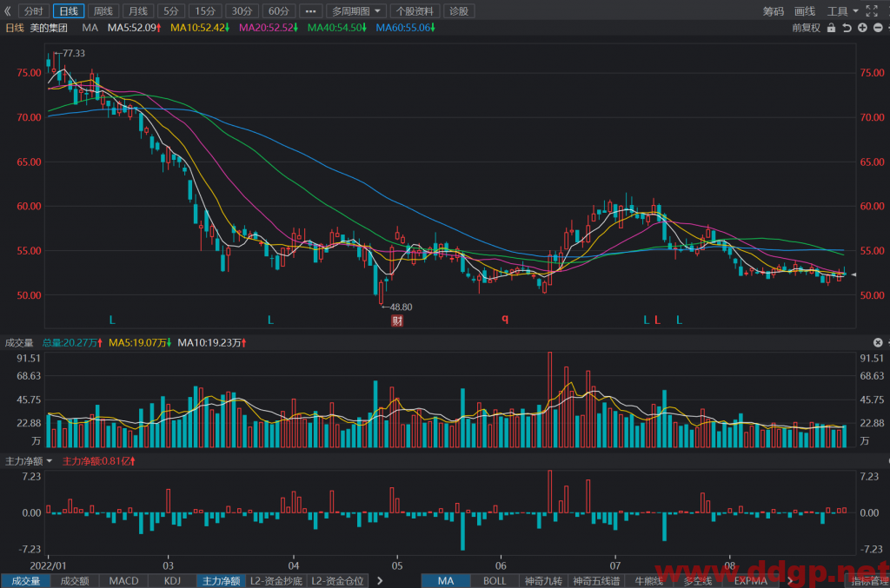Click the 美的集团 stock name

pyautogui.click(x=49, y=28)
